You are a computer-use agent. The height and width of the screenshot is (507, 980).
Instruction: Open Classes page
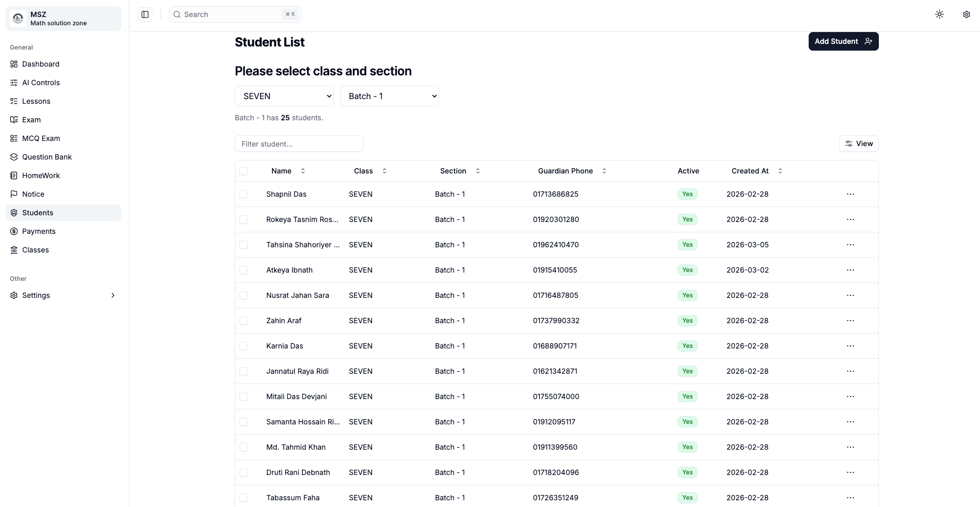(x=63, y=250)
